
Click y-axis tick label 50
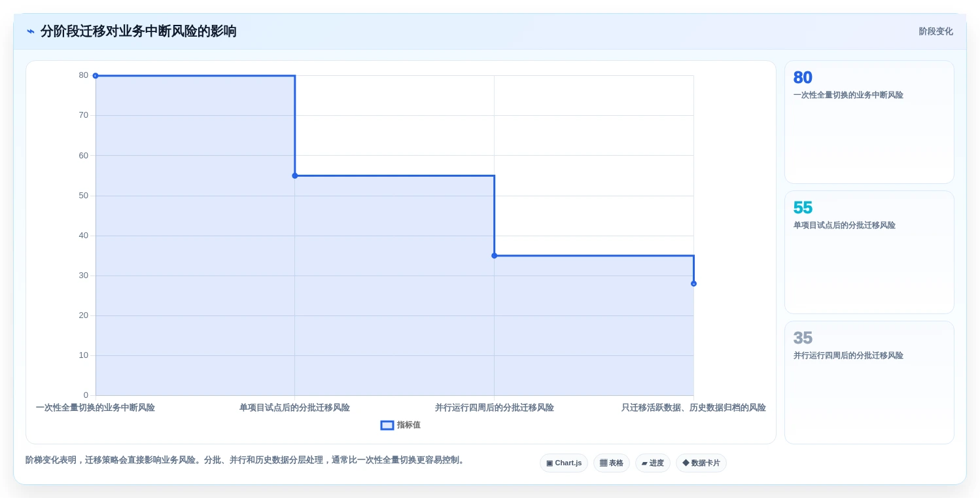[83, 196]
